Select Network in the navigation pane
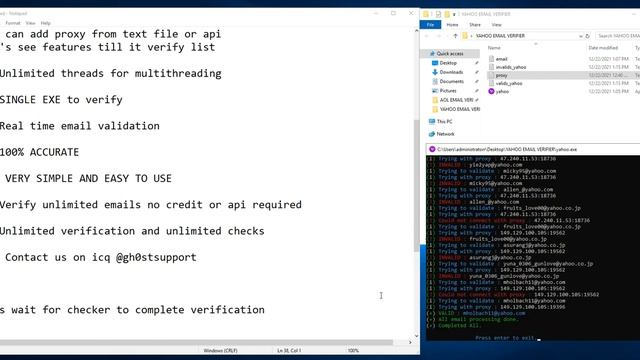640x360 pixels. 445,134
